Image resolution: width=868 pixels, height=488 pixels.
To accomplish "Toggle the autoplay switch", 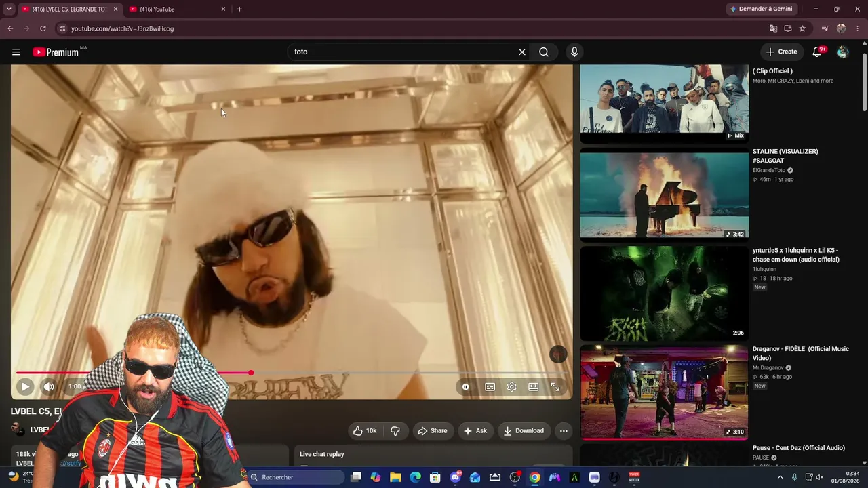I will (466, 387).
